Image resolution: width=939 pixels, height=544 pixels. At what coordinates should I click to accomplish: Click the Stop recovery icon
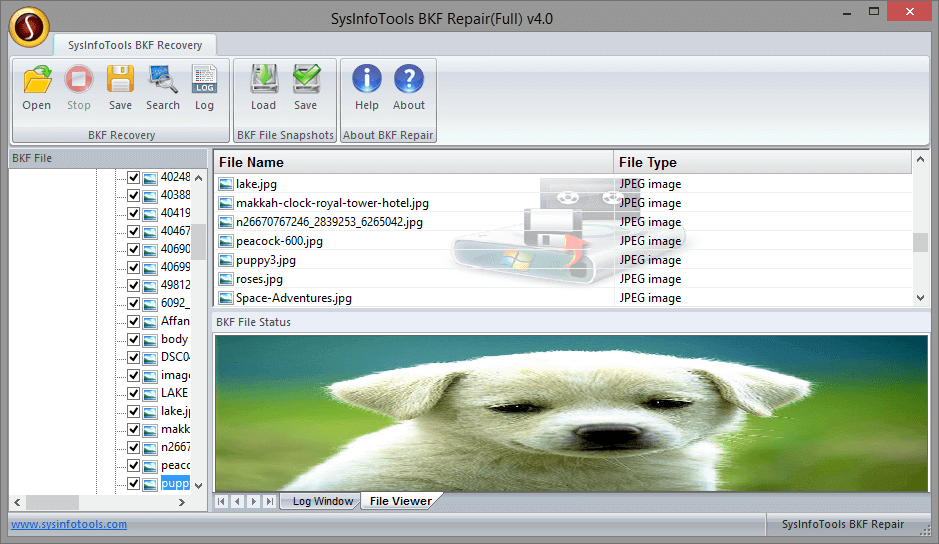[x=78, y=79]
